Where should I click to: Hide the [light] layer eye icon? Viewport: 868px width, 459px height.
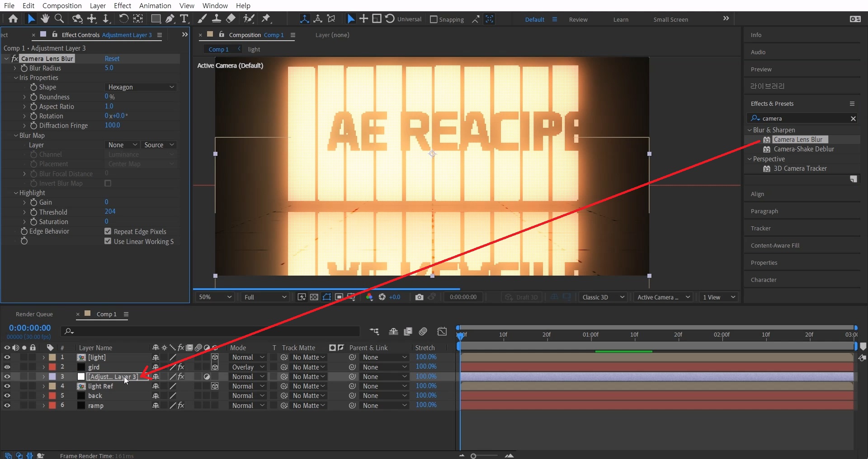pos(7,357)
